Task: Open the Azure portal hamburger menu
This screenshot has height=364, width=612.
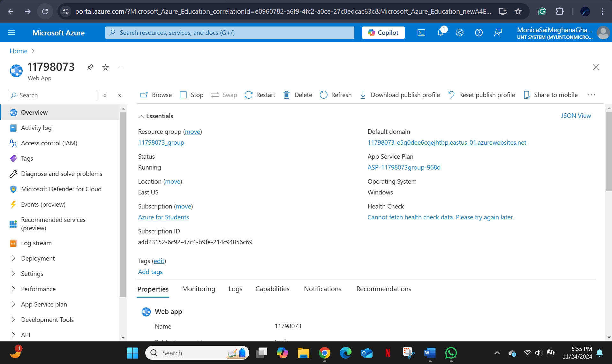Action: click(11, 33)
